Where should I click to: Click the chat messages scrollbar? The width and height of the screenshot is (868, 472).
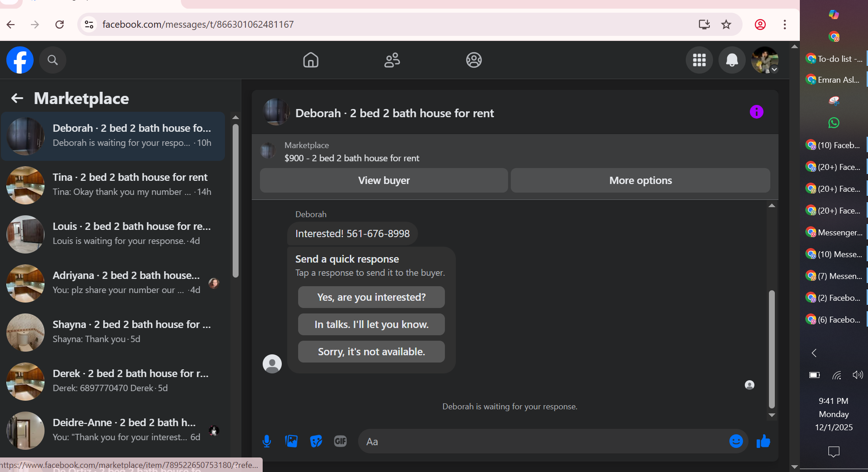coord(772,349)
